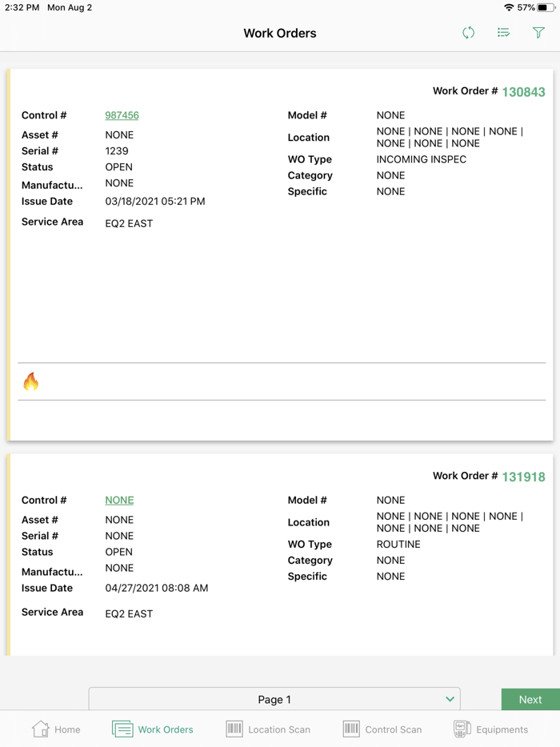Viewport: 560px width, 747px height.
Task: Switch to the Work Orders tab
Action: pyautogui.click(x=152, y=729)
